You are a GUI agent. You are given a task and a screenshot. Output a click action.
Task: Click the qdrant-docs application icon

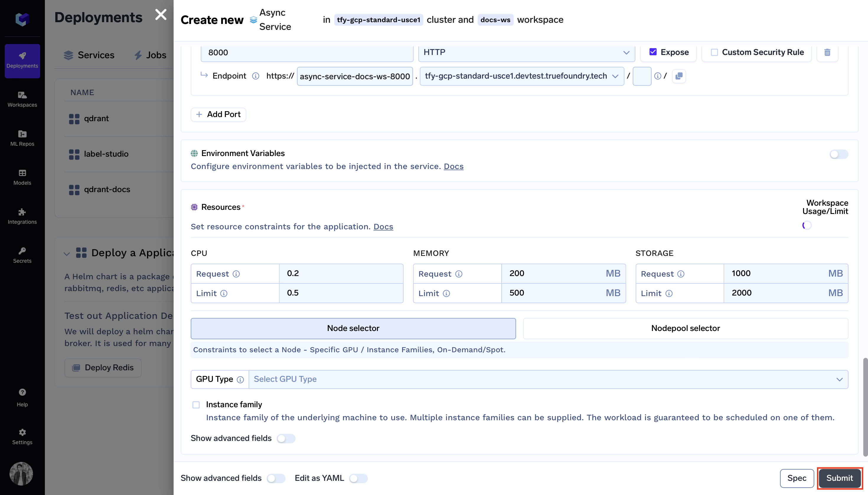pos(74,190)
